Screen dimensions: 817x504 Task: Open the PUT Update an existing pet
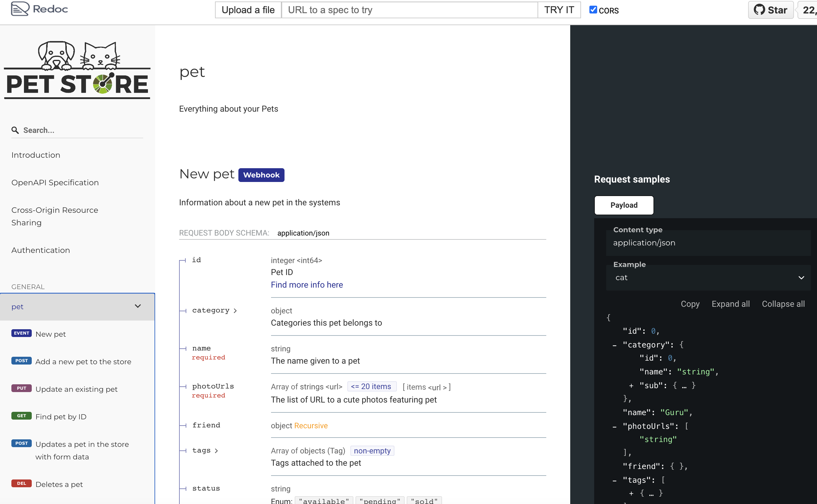tap(76, 389)
